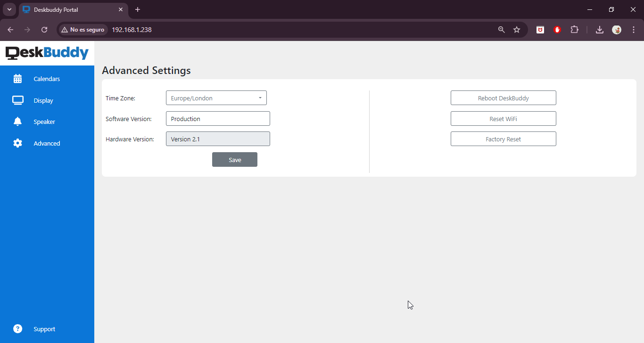The width and height of the screenshot is (644, 343).
Task: Bookmark the page using the star icon
Action: [517, 29]
